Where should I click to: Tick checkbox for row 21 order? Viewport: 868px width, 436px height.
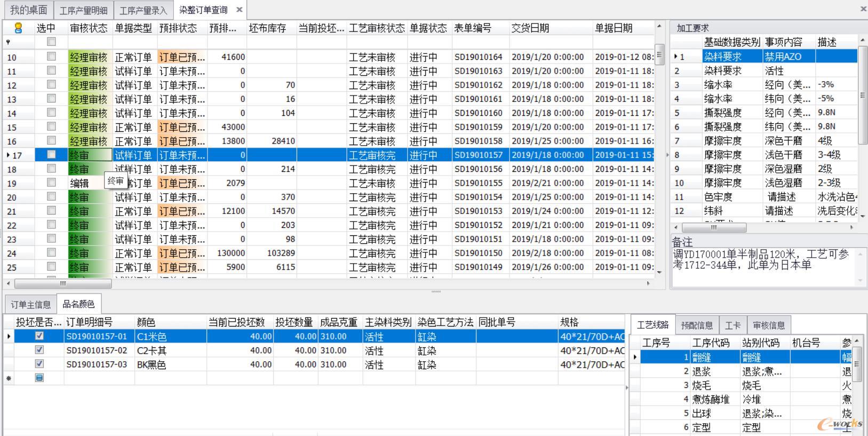(51, 210)
